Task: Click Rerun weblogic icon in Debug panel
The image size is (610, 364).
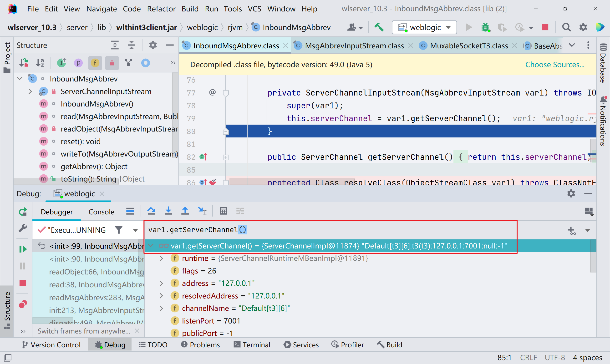Action: 23,212
